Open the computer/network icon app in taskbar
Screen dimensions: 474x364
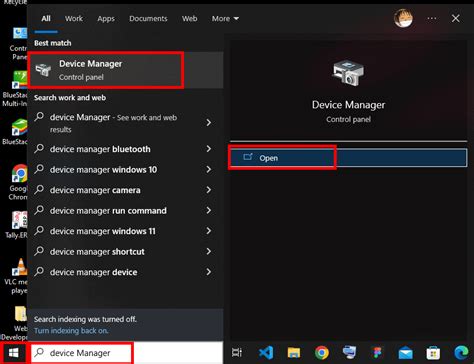pyautogui.click(x=349, y=352)
